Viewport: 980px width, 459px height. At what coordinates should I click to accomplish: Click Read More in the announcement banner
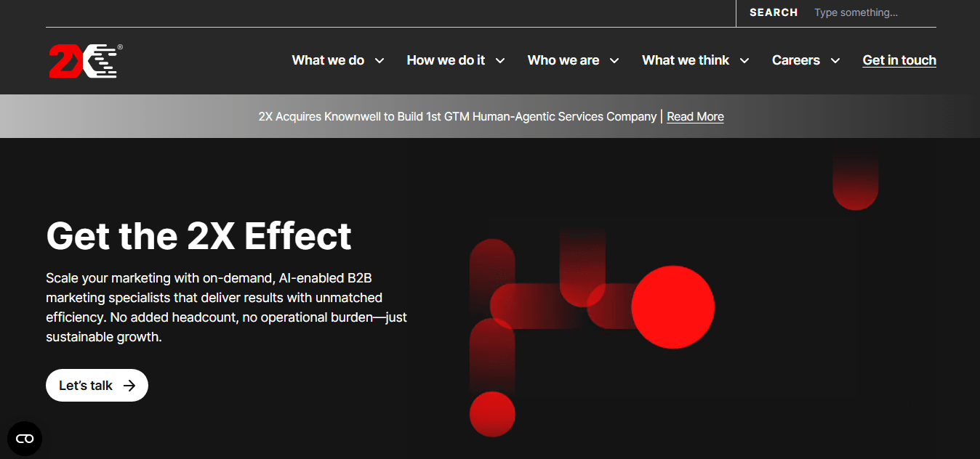[x=695, y=116]
